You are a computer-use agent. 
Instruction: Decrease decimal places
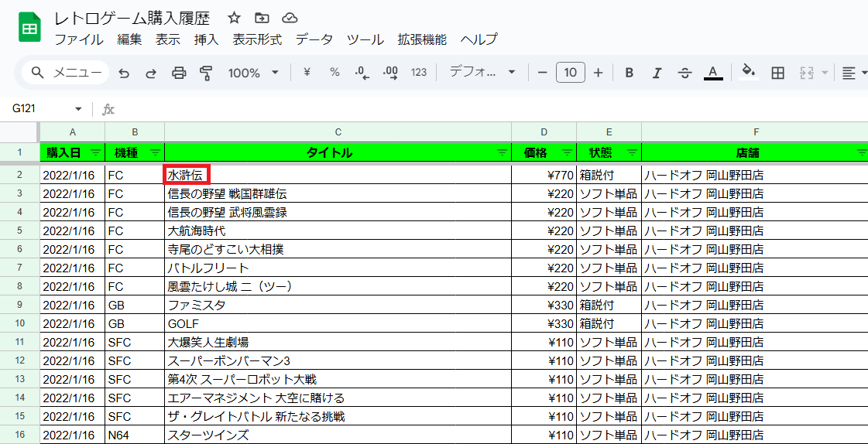(x=362, y=73)
